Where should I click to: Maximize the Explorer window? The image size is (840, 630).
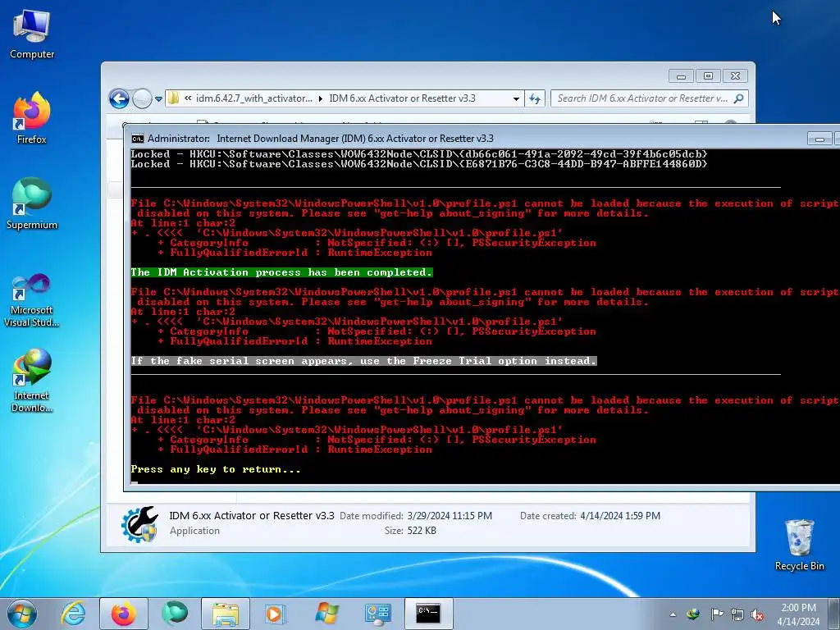coord(708,76)
